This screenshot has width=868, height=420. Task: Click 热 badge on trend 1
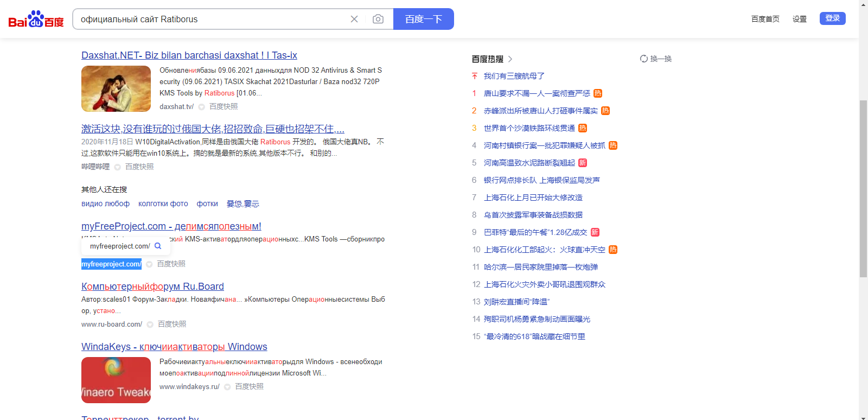coord(598,93)
